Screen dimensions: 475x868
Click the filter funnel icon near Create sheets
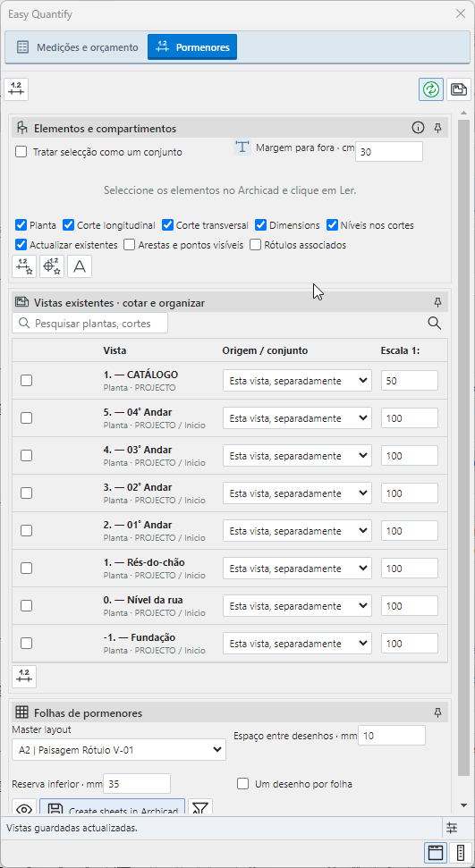click(200, 808)
